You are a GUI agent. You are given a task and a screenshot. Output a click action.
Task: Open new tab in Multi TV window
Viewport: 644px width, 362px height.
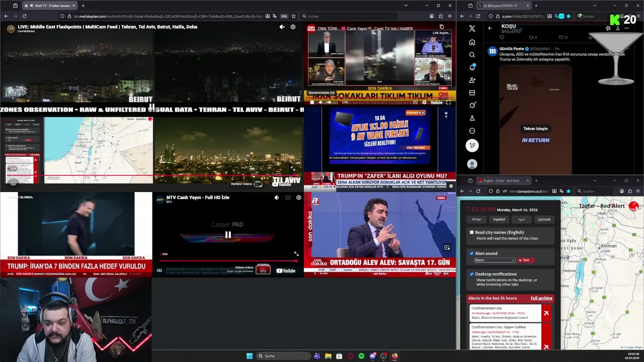coord(83,6)
